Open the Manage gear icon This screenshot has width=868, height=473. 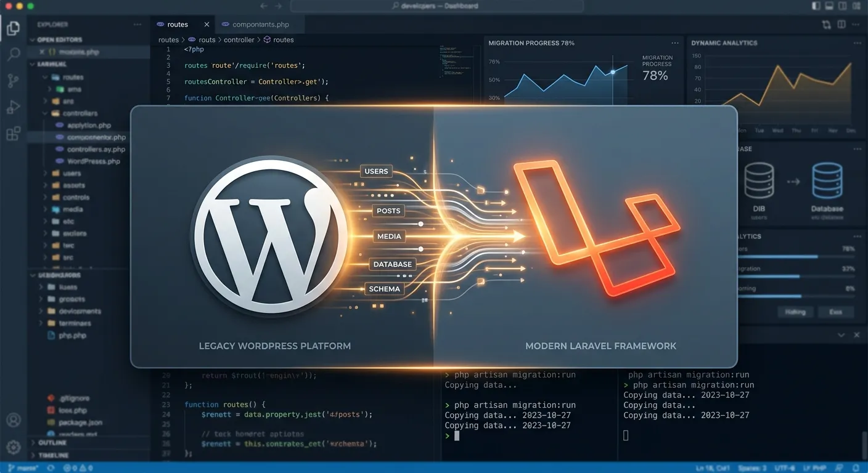pos(13,447)
